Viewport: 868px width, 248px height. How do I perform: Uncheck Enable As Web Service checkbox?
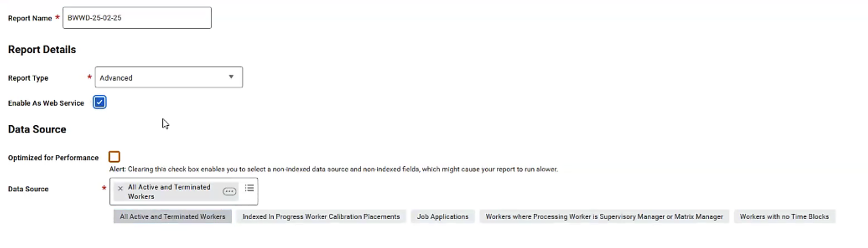click(100, 102)
